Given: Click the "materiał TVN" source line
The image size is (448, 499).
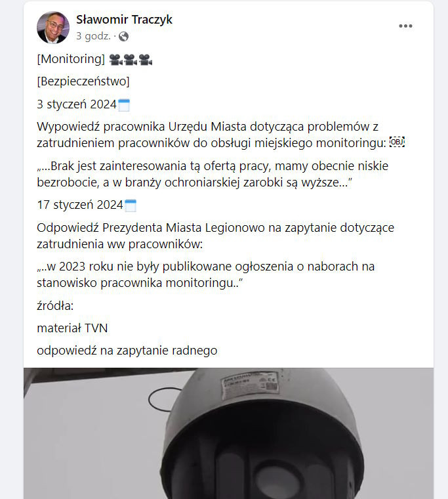Looking at the screenshot, I should pos(72,328).
